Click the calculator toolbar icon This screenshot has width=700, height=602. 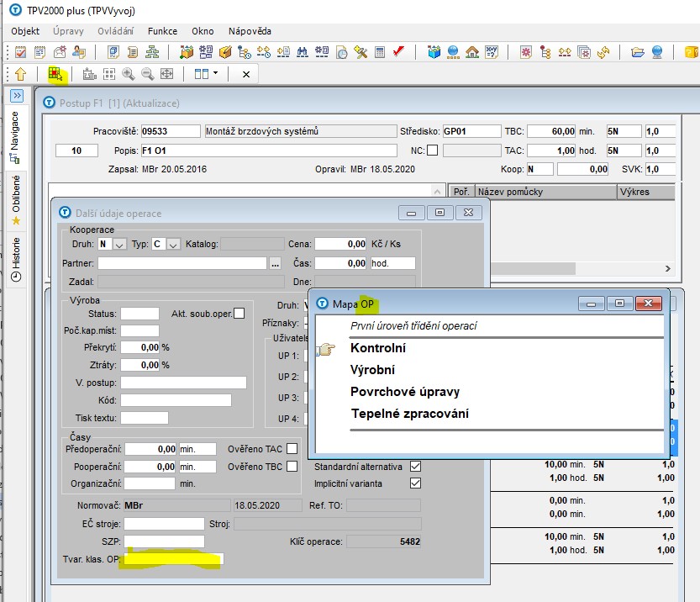380,52
